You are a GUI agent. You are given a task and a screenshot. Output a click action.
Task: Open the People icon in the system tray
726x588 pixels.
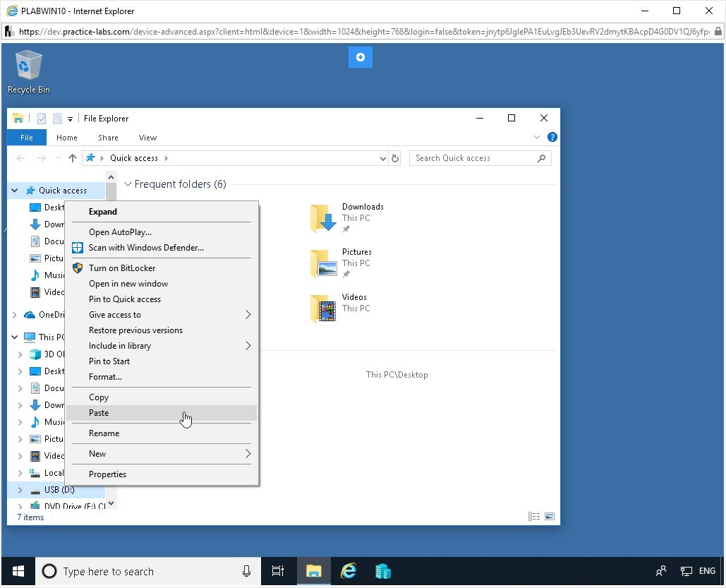click(661, 571)
